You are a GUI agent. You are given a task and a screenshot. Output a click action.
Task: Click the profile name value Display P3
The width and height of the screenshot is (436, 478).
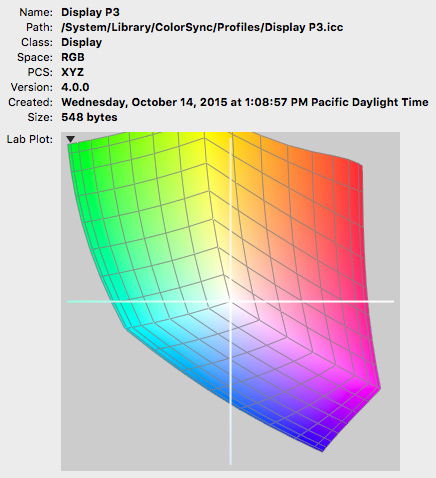pyautogui.click(x=90, y=12)
